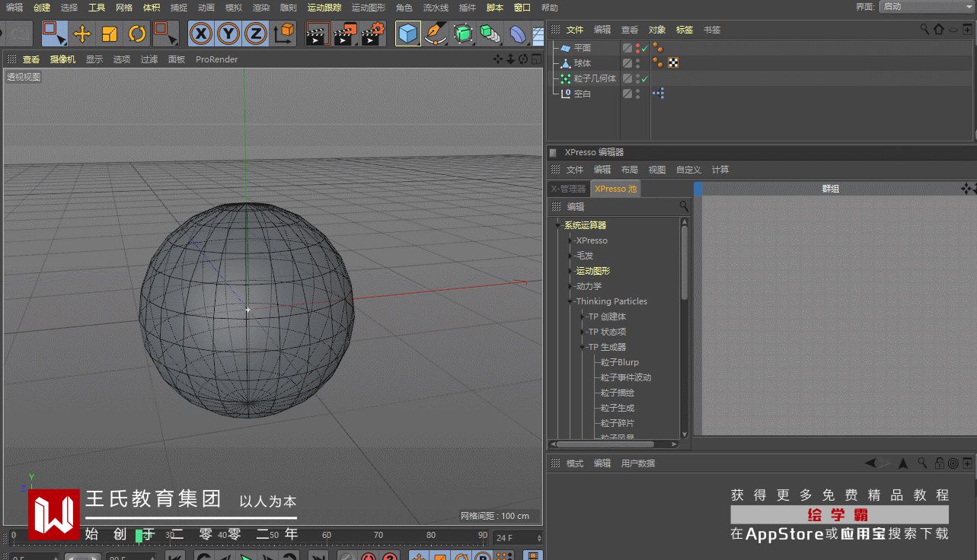Screen dimensions: 977x560
Task: Open the viewport 摄像机 menu
Action: pyautogui.click(x=62, y=59)
